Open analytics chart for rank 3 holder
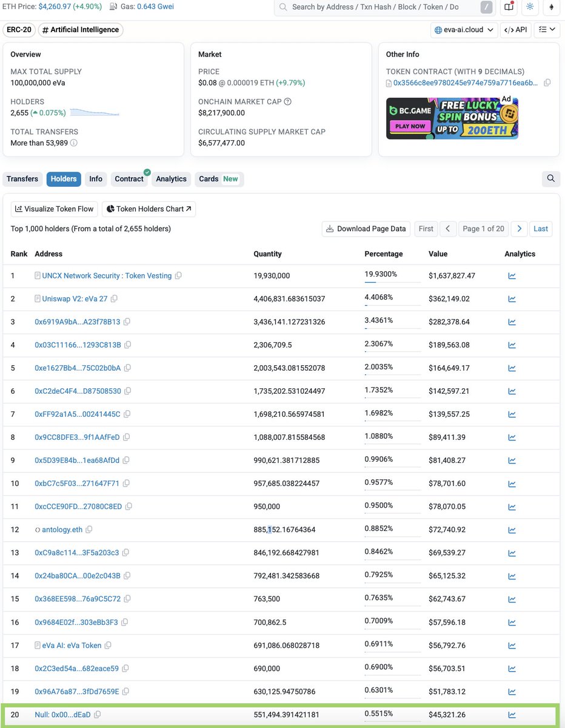The height and width of the screenshot is (728, 565). click(512, 322)
